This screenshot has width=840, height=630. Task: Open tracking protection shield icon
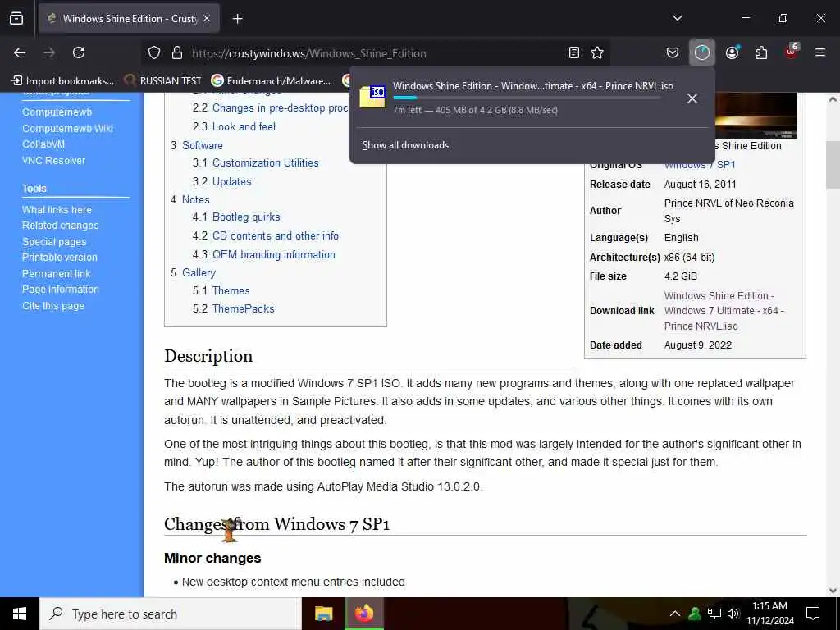154,52
